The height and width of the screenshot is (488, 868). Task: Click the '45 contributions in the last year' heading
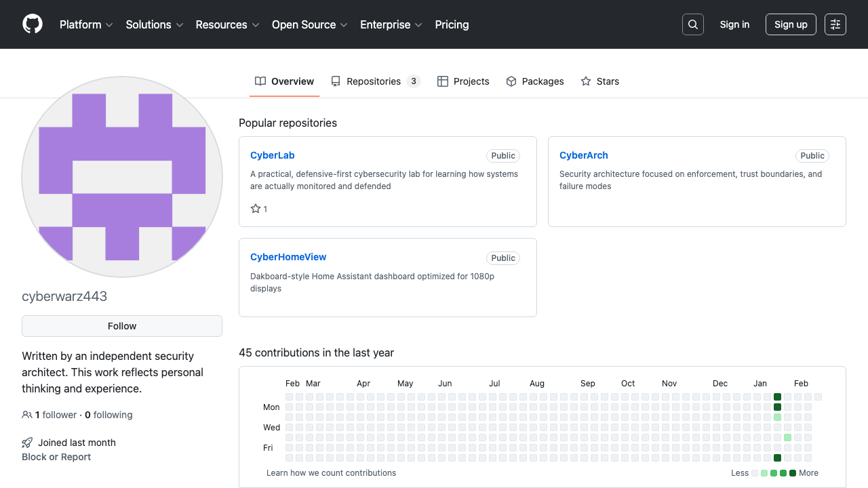[316, 352]
